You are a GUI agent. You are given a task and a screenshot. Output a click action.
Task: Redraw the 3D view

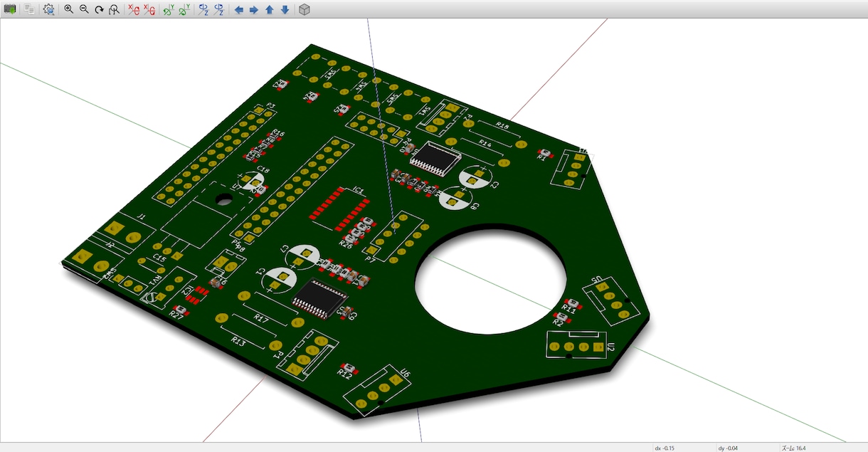99,9
